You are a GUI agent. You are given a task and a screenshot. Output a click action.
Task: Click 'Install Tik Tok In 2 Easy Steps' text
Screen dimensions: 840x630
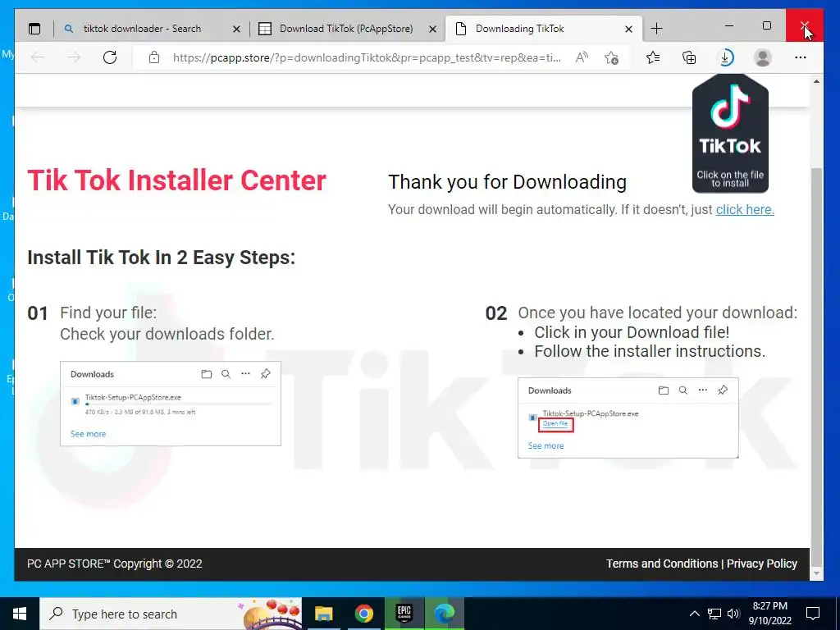pyautogui.click(x=162, y=258)
